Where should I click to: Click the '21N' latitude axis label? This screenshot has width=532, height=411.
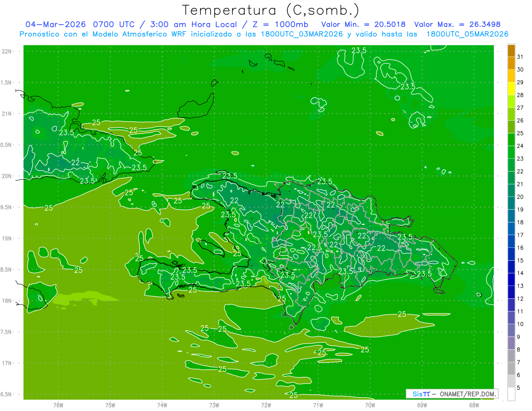7,114
